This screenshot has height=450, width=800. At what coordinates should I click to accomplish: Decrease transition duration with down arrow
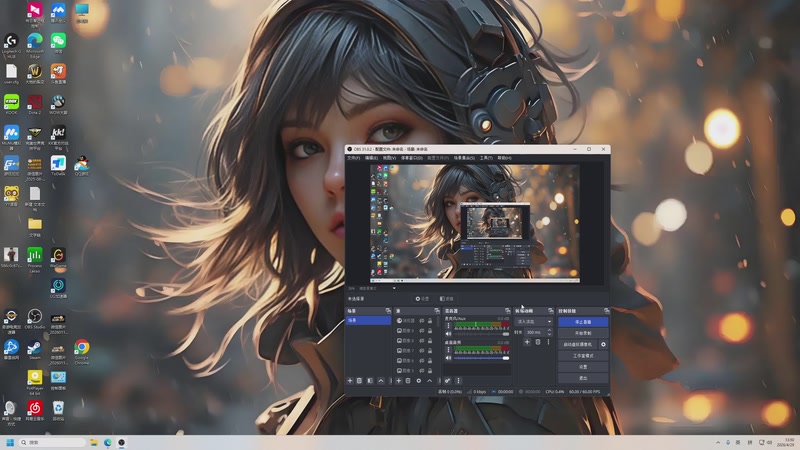[x=549, y=335]
